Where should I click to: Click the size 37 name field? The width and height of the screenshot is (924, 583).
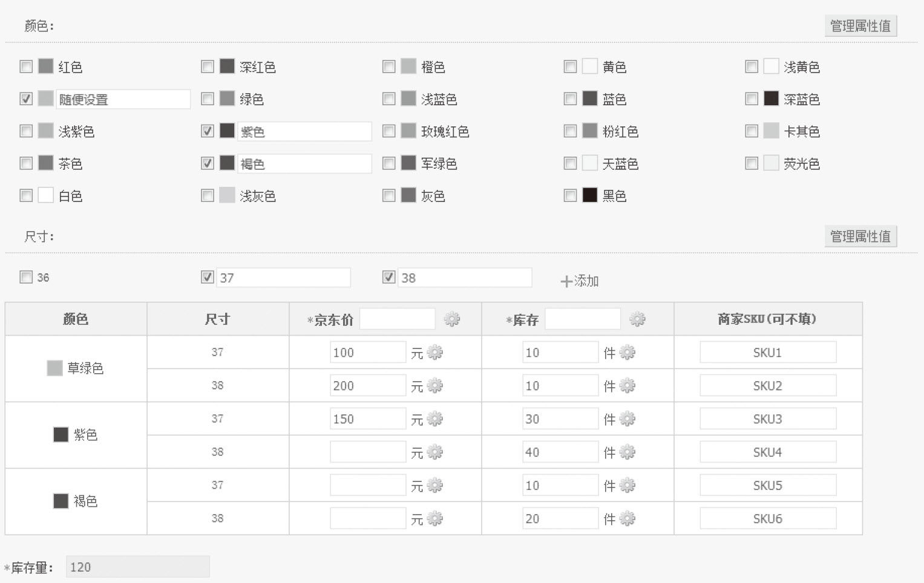[284, 278]
